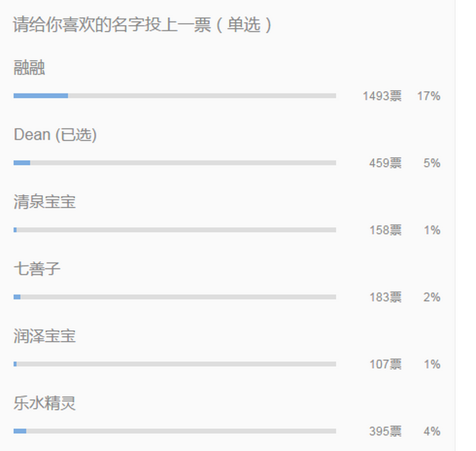Select the 清泉宝宝 name option
Image resolution: width=476 pixels, height=451 pixels.
coord(45,202)
